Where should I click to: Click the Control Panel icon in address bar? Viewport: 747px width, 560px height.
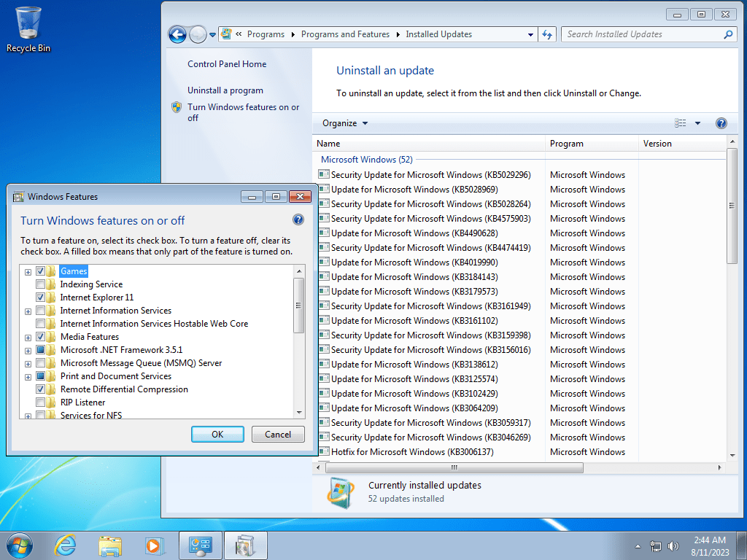226,34
